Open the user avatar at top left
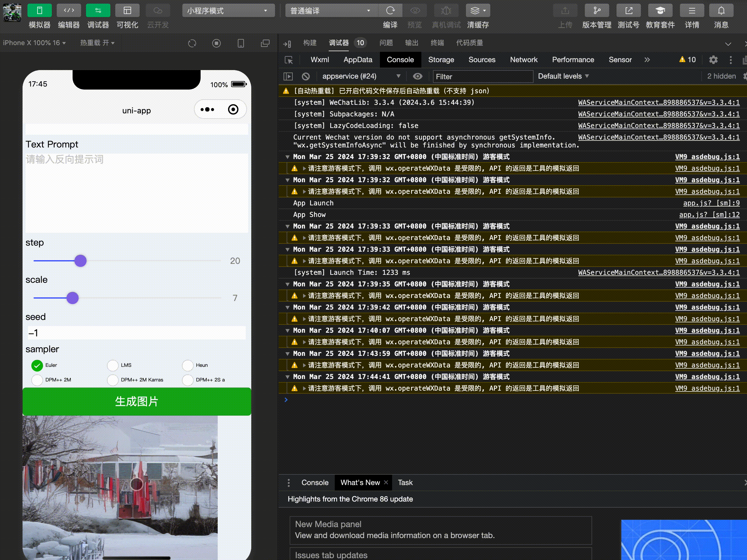Image resolution: width=747 pixels, height=560 pixels. (12, 12)
